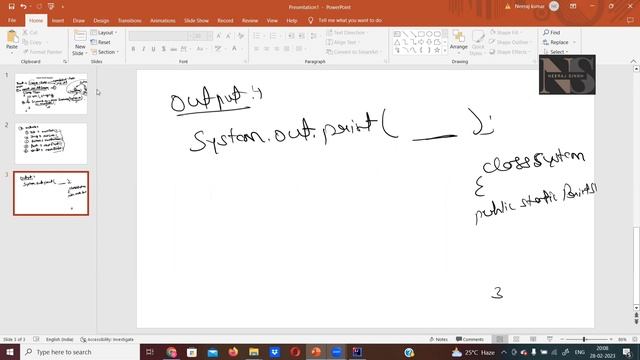Open File Explorer from the taskbar
The image size is (640, 360).
(x=254, y=352)
